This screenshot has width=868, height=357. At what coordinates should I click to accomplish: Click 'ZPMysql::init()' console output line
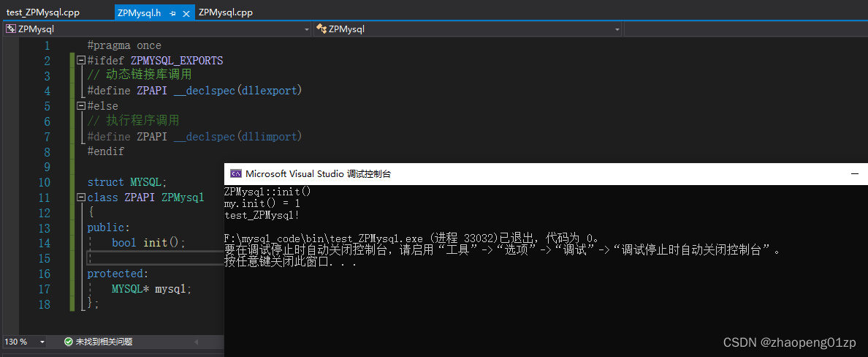click(x=268, y=192)
